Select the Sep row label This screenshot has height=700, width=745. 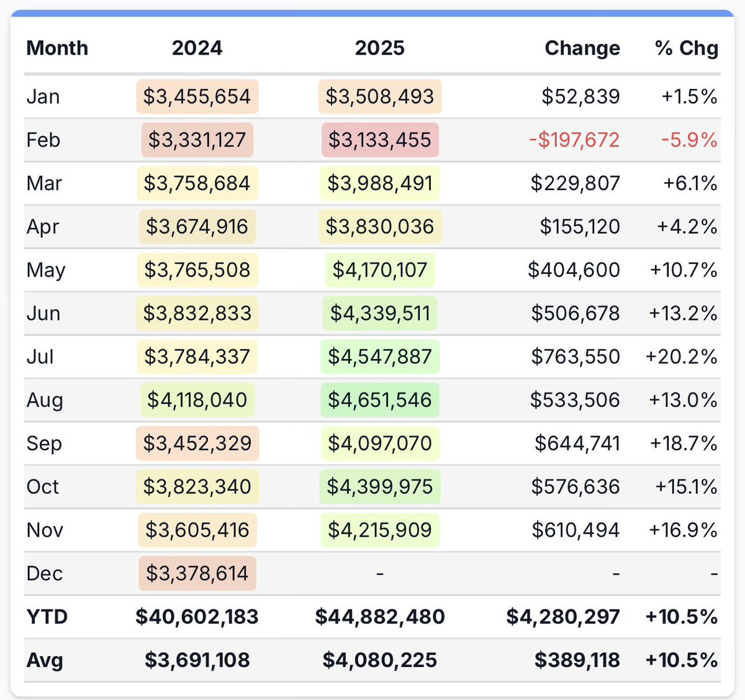[44, 443]
